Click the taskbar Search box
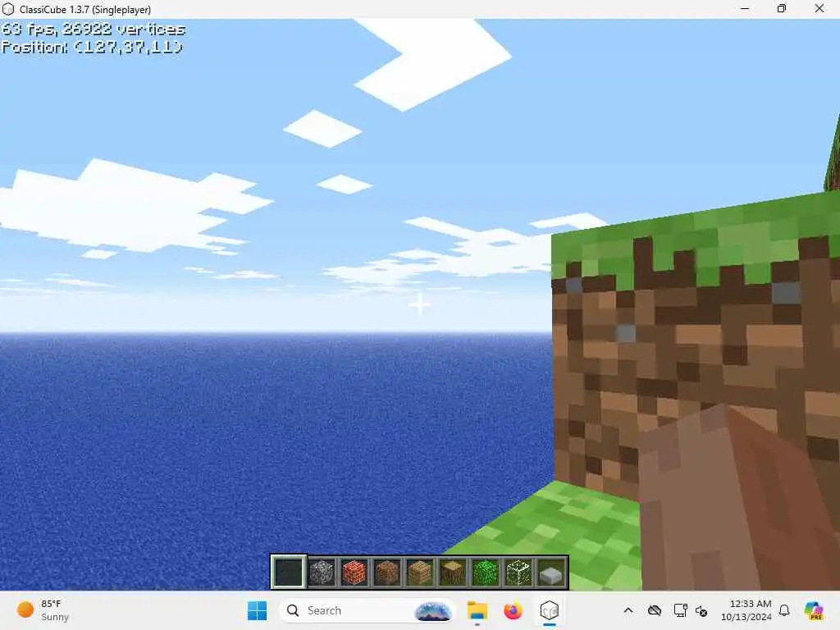The image size is (840, 630). (367, 610)
